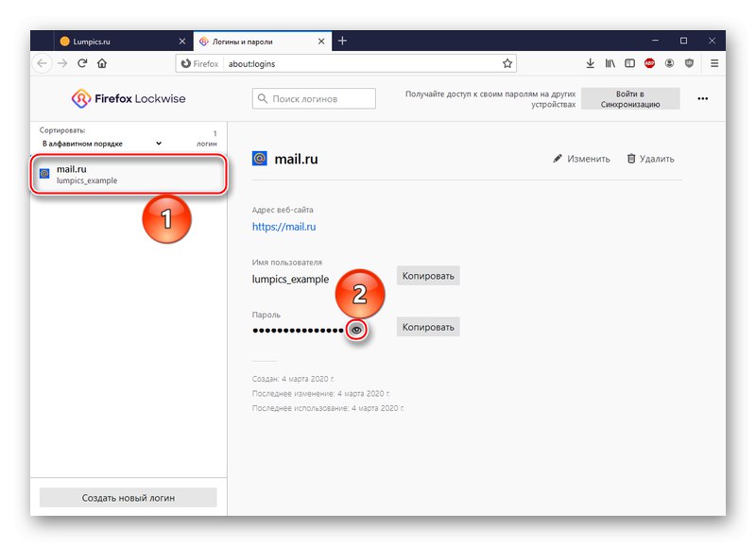Image resolution: width=756 pixels, height=546 pixels.
Task: Click the Firefox Lockwise logo
Action: pyautogui.click(x=129, y=99)
